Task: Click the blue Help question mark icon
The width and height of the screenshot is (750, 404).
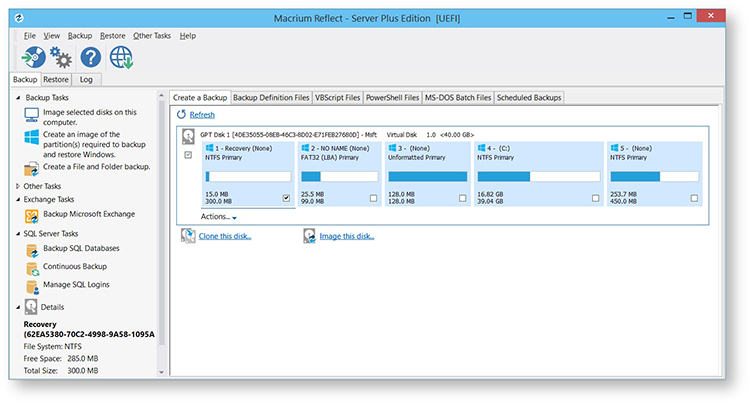Action: [90, 57]
